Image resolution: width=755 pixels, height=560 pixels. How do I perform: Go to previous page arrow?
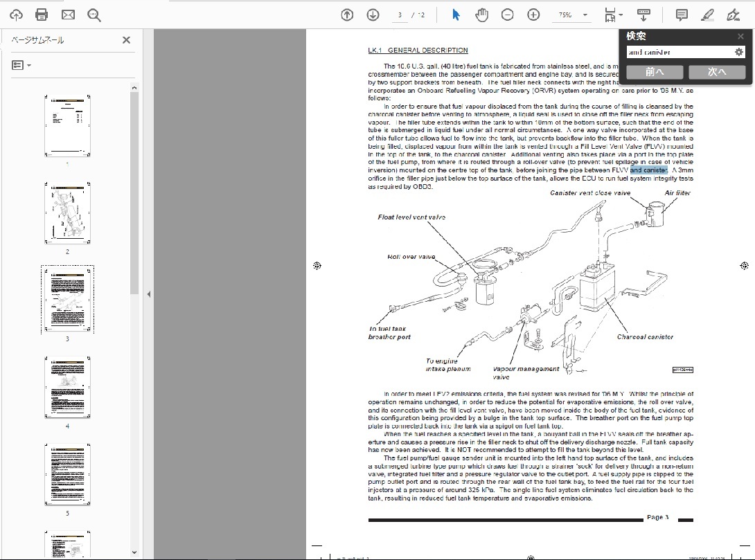pos(347,15)
